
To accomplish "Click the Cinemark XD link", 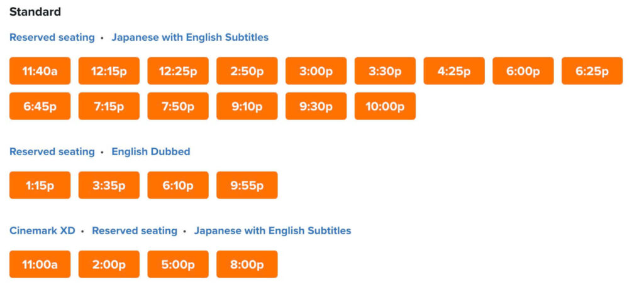I will [42, 230].
